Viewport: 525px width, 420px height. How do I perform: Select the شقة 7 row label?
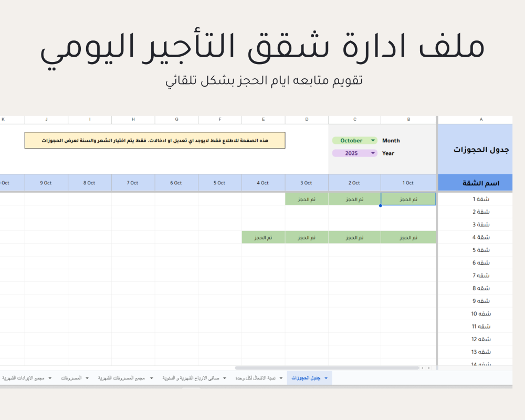tap(481, 276)
